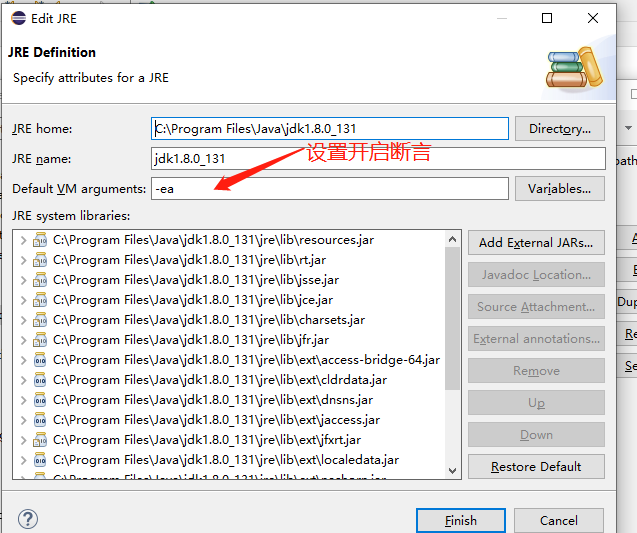
Task: Click the External annotations... button
Action: (536, 338)
